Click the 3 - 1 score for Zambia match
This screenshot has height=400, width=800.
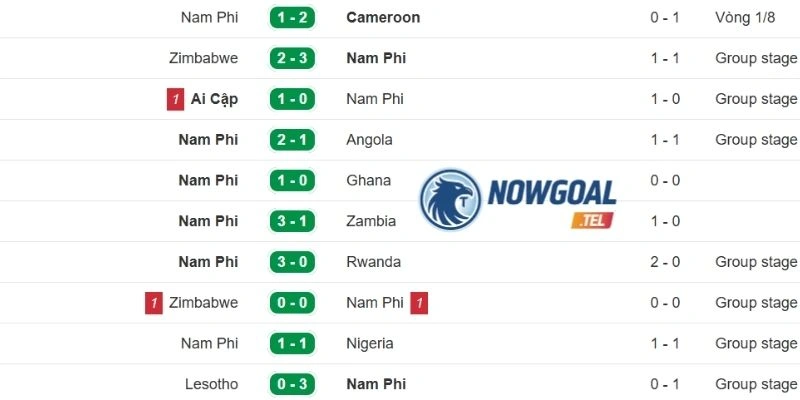click(x=292, y=221)
